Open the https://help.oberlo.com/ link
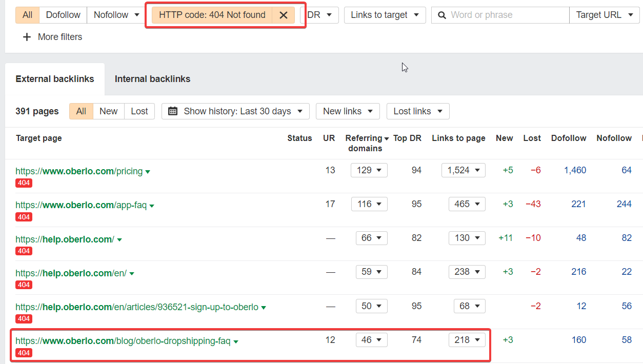 coord(65,239)
